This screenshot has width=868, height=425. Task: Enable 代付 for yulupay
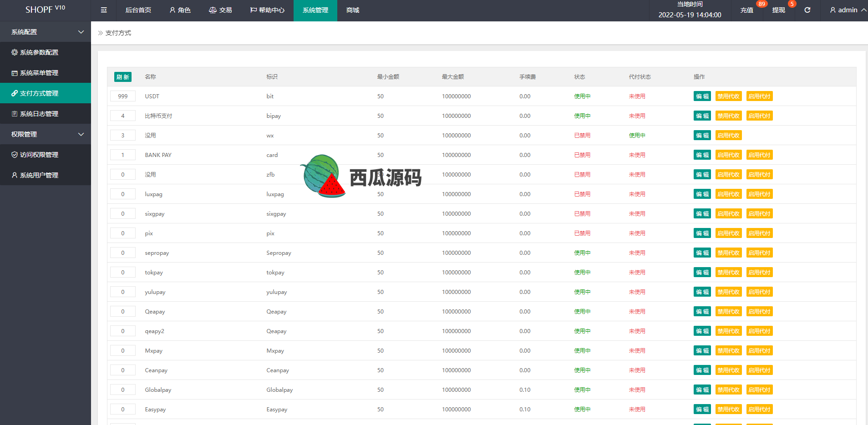[760, 292]
